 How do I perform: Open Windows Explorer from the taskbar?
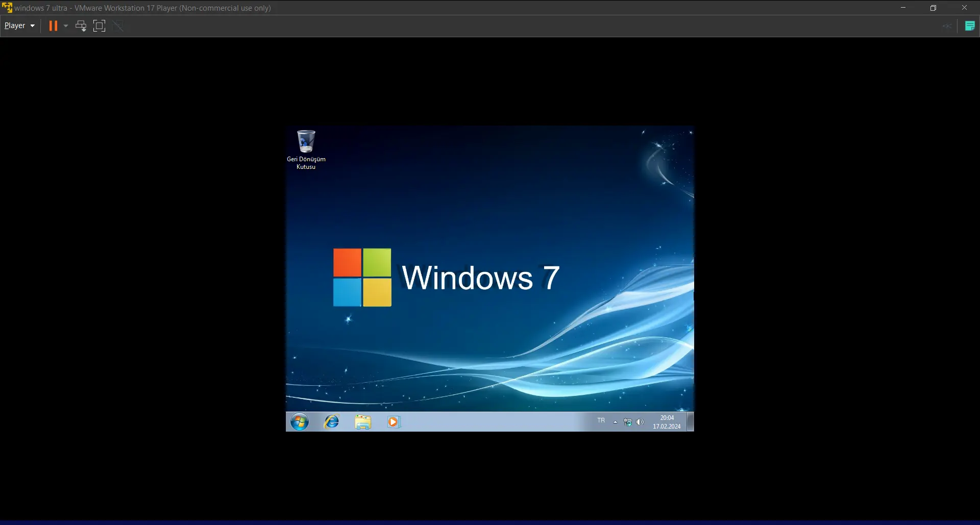pos(363,422)
